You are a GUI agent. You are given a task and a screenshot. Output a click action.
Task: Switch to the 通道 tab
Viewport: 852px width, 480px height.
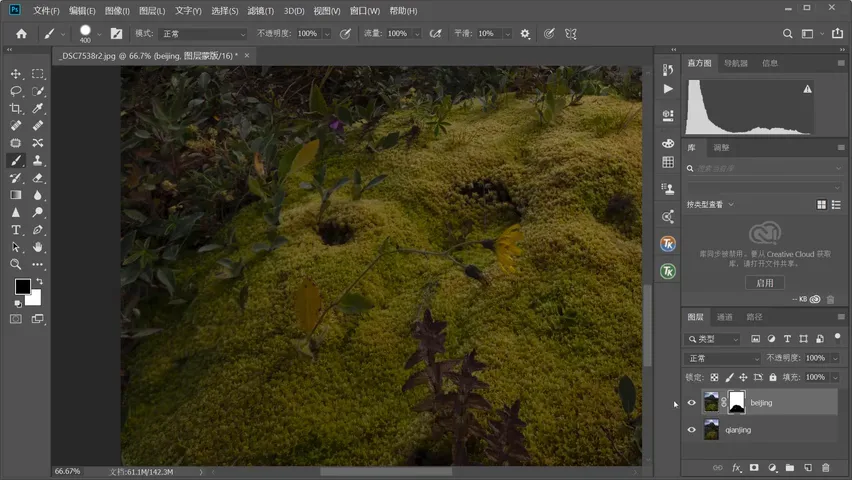point(724,317)
